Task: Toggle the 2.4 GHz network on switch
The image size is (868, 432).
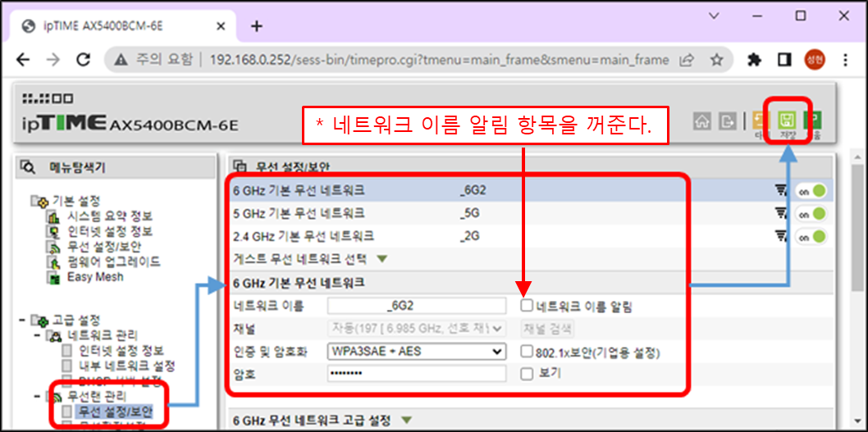Action: (811, 236)
